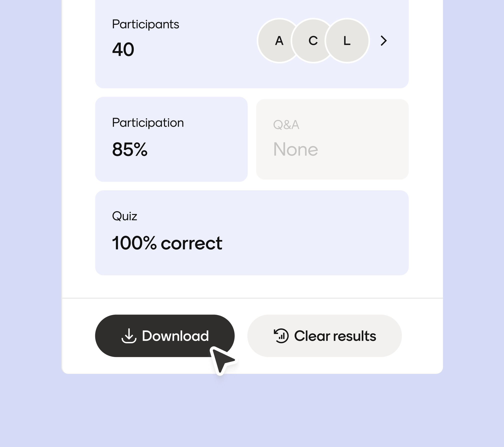Select the 85% participation value

(130, 149)
